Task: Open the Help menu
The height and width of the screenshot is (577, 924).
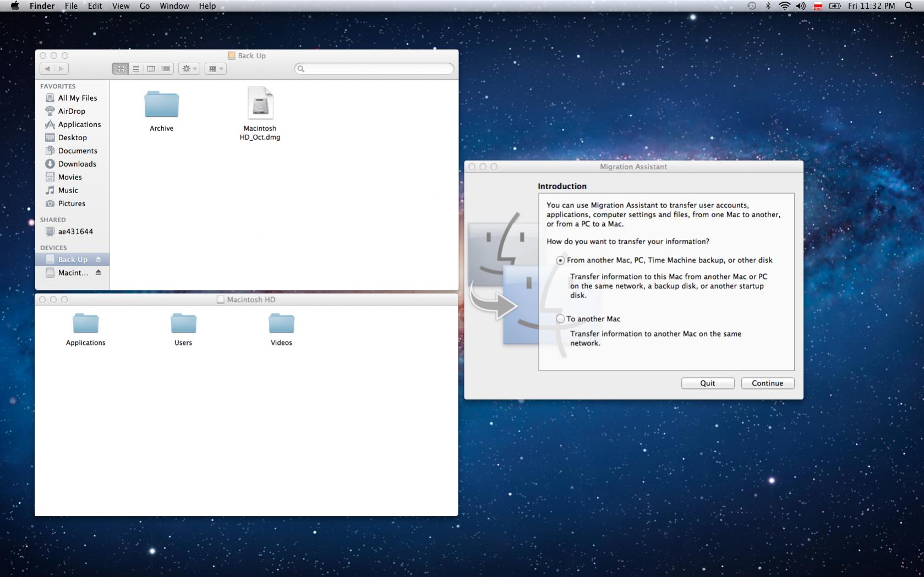Action: [x=207, y=6]
